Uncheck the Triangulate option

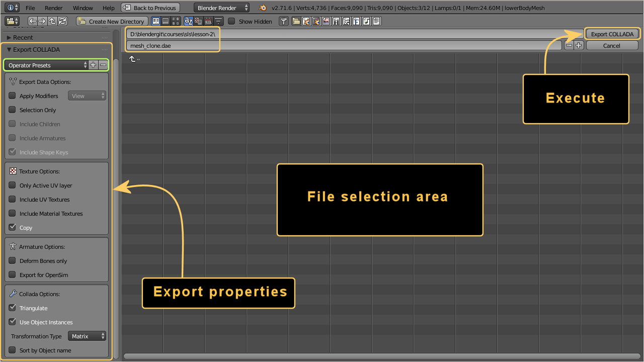click(x=13, y=308)
